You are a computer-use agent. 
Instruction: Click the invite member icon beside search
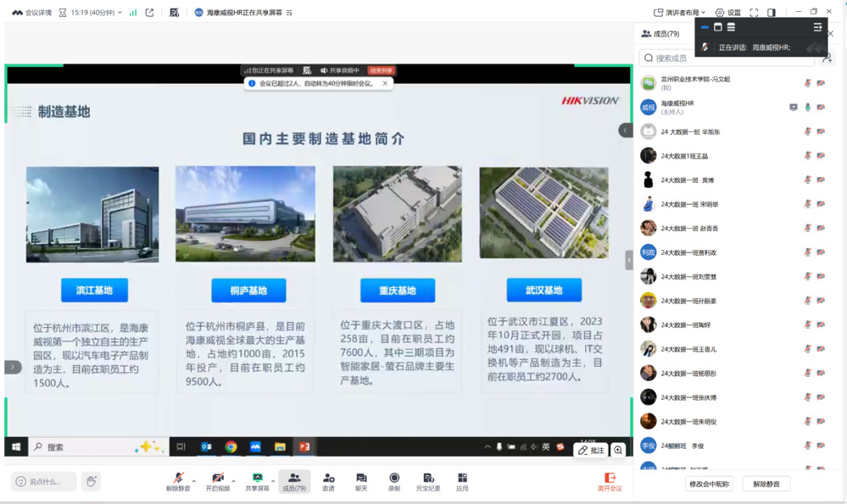pos(827,58)
